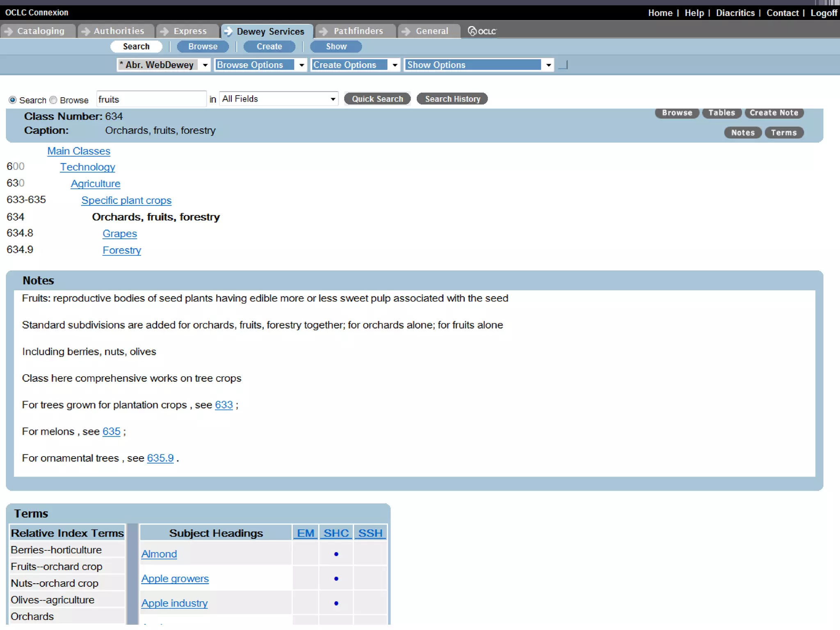Expand the Browse Options dropdown
The width and height of the screenshot is (840, 630).
pyautogui.click(x=260, y=65)
